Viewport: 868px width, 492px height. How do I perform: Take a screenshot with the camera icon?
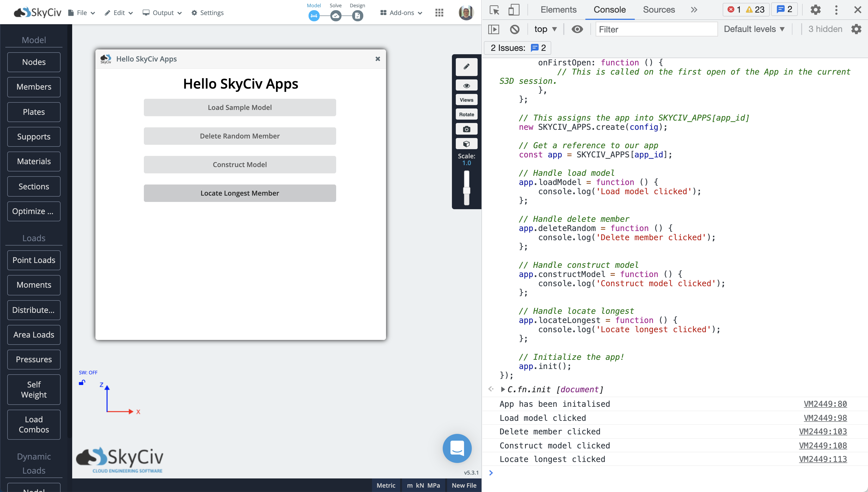coord(466,129)
